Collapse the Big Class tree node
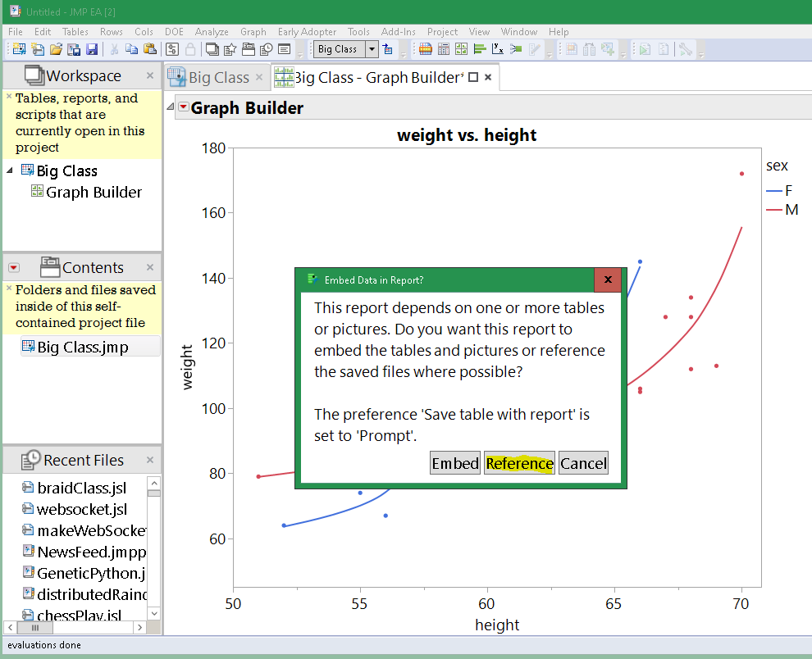The width and height of the screenshot is (812, 659). pyautogui.click(x=9, y=170)
